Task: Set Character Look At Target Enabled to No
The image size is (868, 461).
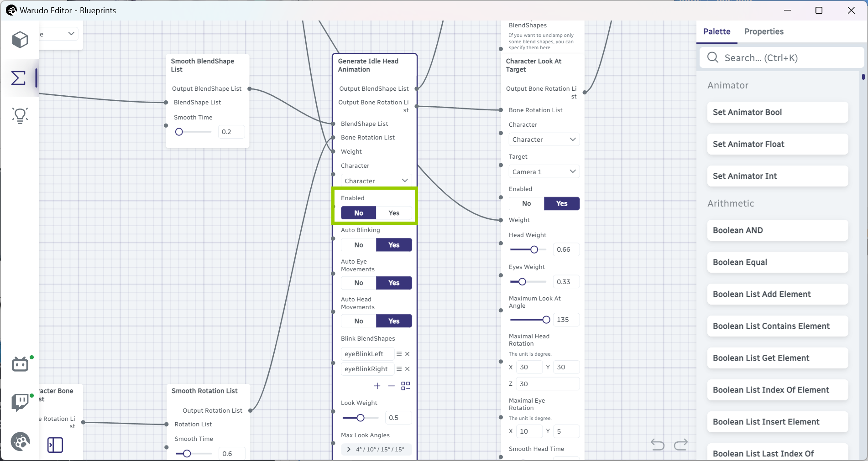Action: coord(527,203)
